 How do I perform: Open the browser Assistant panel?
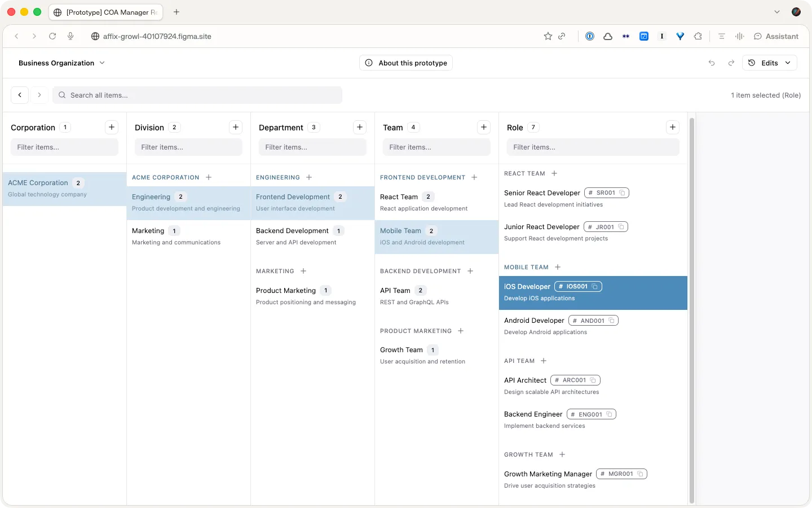(x=776, y=36)
